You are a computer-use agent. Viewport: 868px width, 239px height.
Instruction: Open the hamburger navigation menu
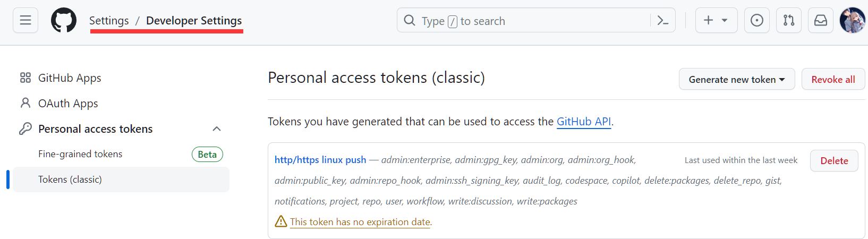pos(25,21)
